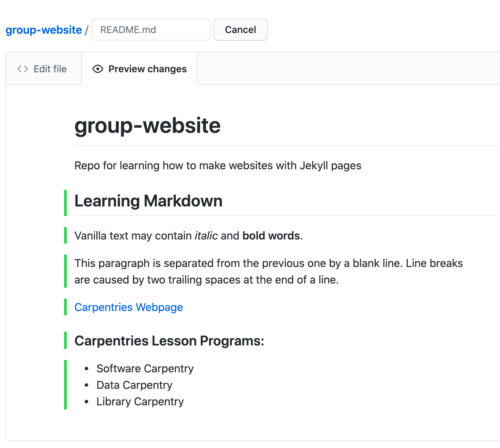The image size is (500, 448).
Task: Click the Library Carpentry list item
Action: pos(140,401)
